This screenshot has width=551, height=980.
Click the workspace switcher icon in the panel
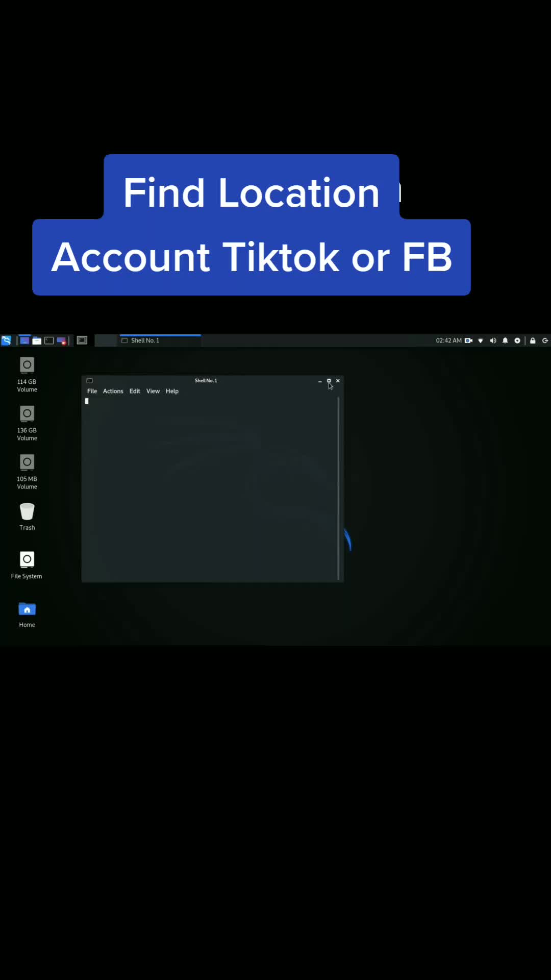(82, 340)
